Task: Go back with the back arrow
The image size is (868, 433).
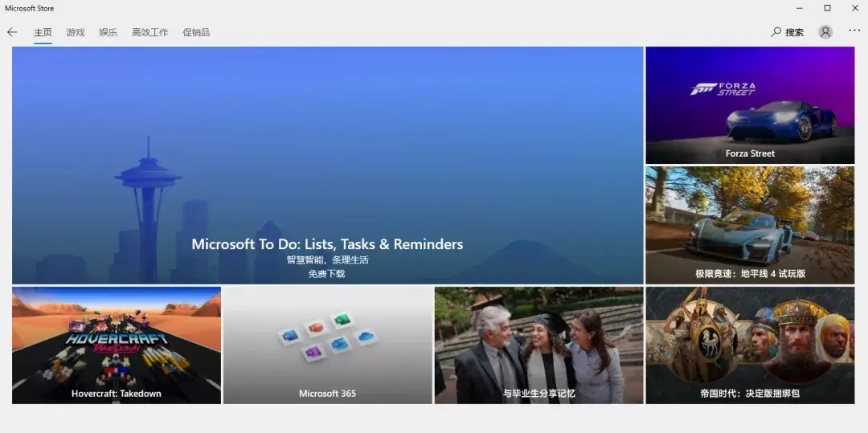Action: point(12,32)
